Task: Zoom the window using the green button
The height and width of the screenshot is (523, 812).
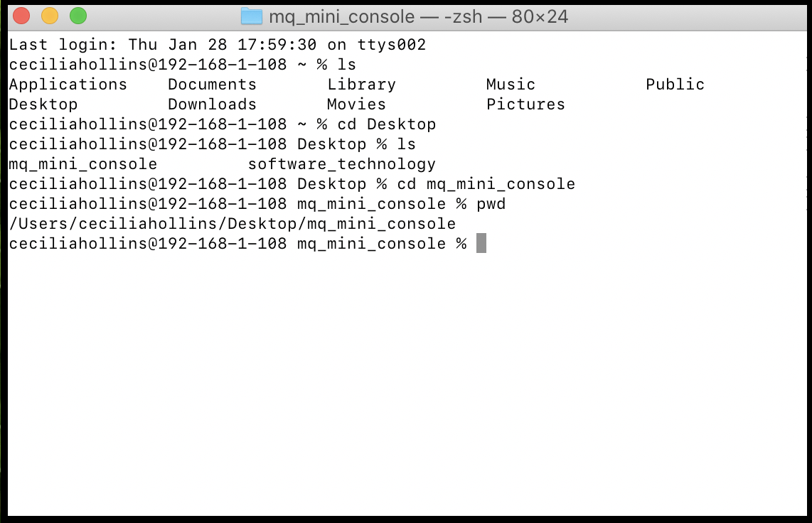Action: click(x=78, y=16)
